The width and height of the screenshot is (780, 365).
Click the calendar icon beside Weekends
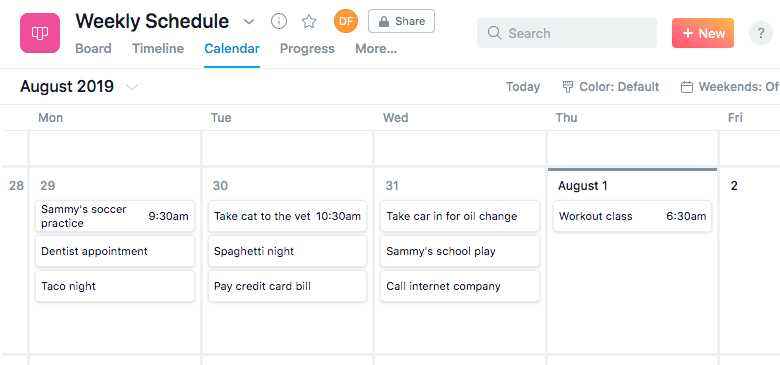687,87
